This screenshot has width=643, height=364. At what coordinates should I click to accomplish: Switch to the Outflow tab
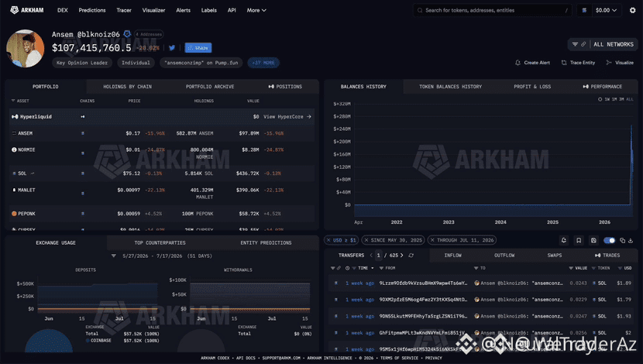coord(504,256)
